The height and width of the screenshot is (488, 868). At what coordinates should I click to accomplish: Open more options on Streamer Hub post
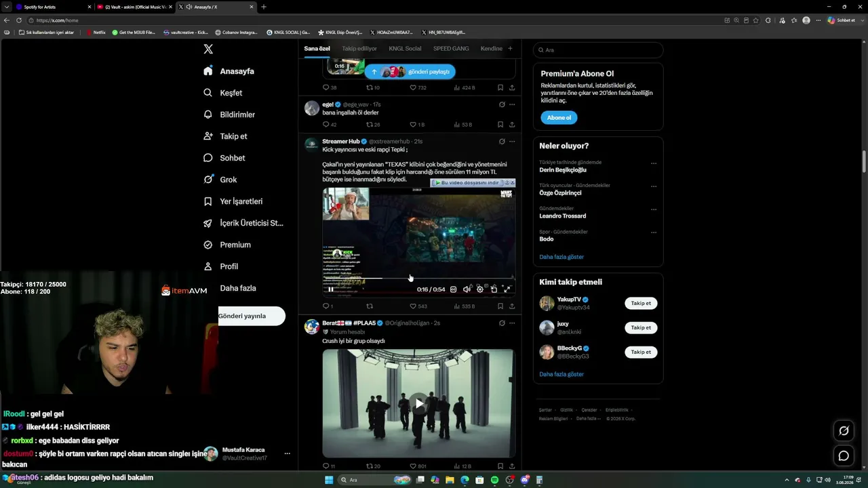tap(512, 142)
